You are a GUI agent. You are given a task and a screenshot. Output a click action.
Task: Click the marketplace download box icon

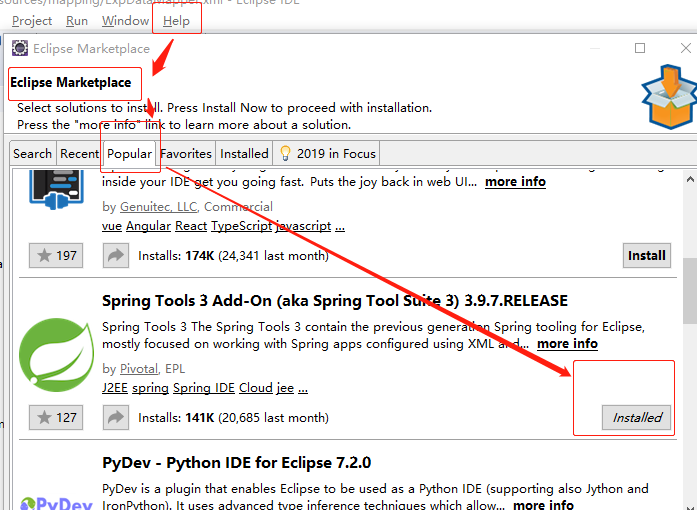(x=669, y=97)
